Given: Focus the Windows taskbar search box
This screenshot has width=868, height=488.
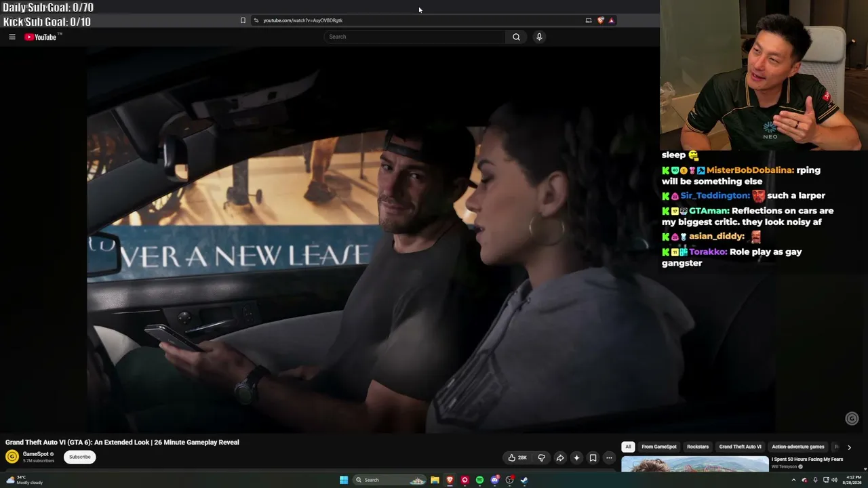Looking at the screenshot, I should tap(389, 480).
